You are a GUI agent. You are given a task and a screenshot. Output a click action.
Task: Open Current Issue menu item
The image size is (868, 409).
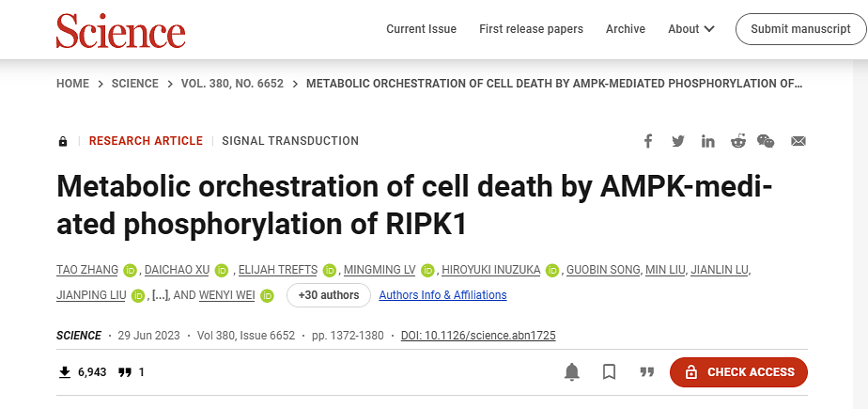click(421, 29)
